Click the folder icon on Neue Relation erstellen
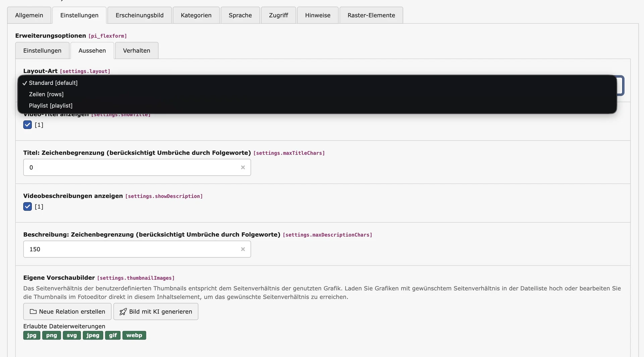Viewport: 644px width, 357px height. click(33, 311)
